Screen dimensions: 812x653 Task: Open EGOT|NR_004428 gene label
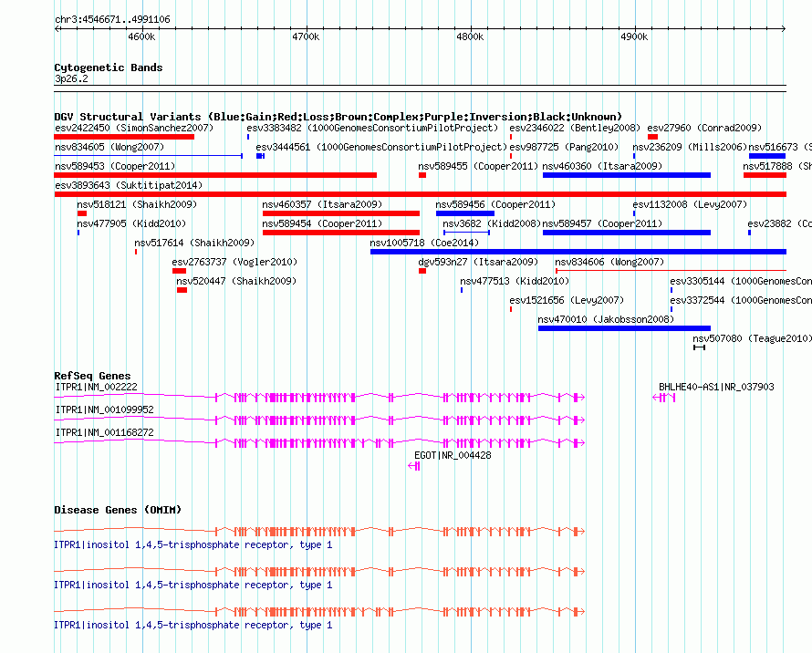453,455
